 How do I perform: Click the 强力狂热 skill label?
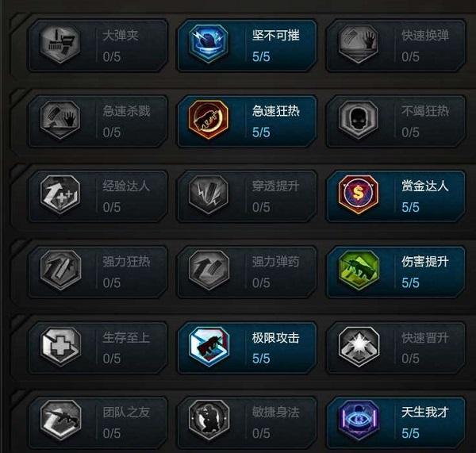click(126, 262)
